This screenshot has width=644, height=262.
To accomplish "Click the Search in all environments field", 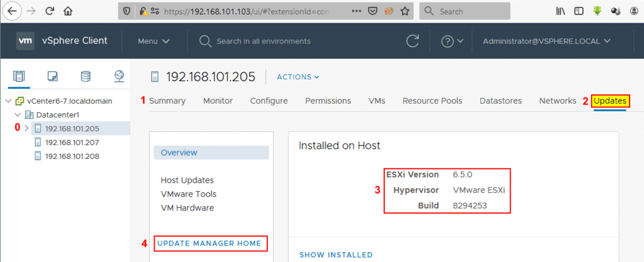I will tap(264, 41).
